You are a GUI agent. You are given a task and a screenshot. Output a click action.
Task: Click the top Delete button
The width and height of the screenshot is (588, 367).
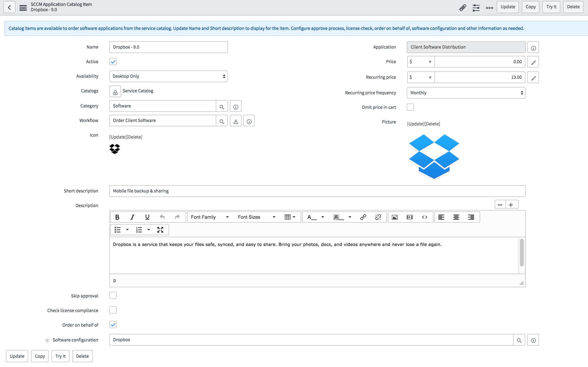573,7
